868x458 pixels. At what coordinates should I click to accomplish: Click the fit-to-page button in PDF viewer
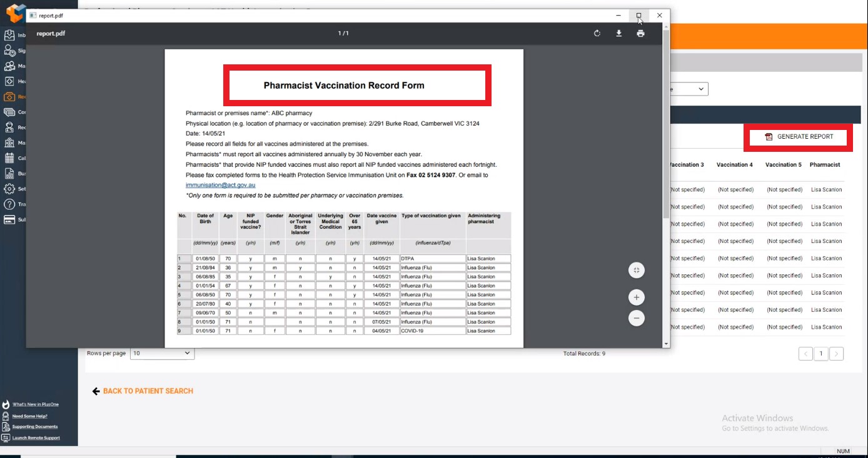pyautogui.click(x=637, y=270)
